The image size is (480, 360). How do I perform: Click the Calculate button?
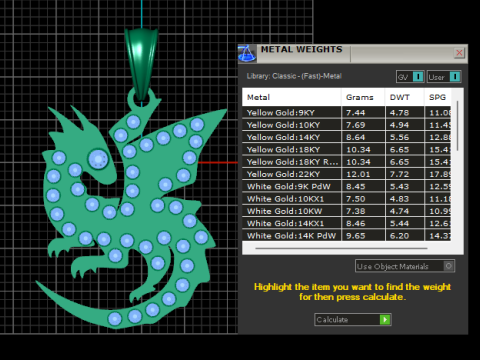(353, 320)
